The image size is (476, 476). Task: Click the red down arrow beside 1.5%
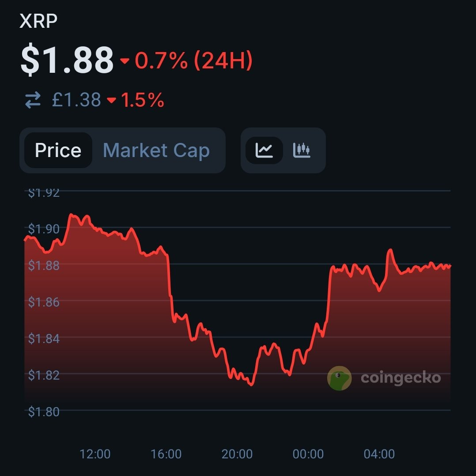(x=111, y=100)
